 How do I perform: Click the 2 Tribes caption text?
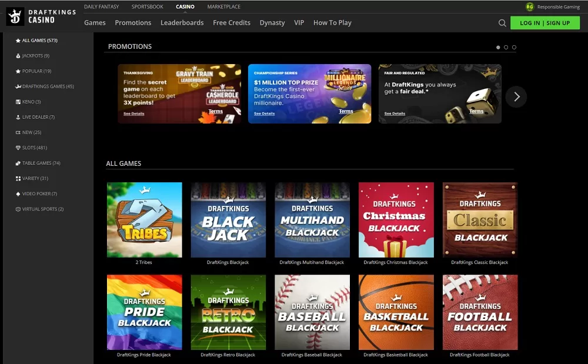(x=144, y=262)
